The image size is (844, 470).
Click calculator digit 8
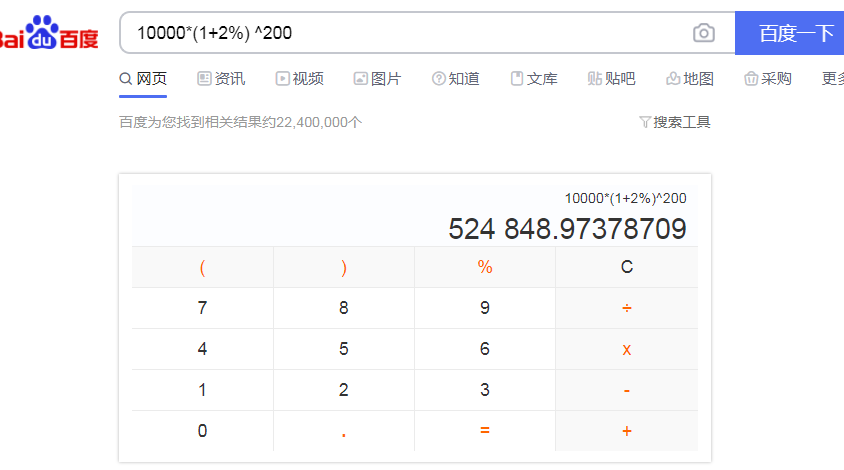(x=344, y=308)
